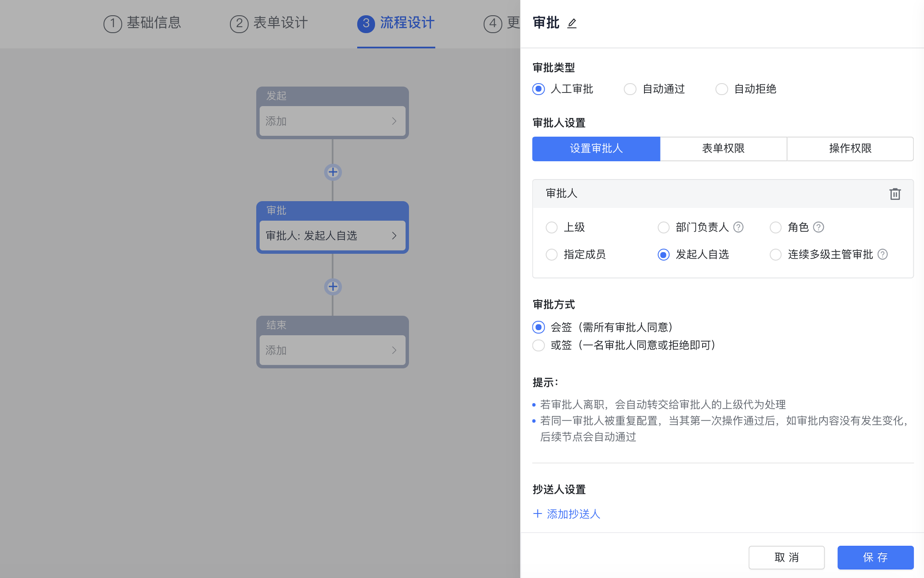The image size is (924, 578).
Task: Click the help icon next to 部门负责人
Action: coord(738,227)
